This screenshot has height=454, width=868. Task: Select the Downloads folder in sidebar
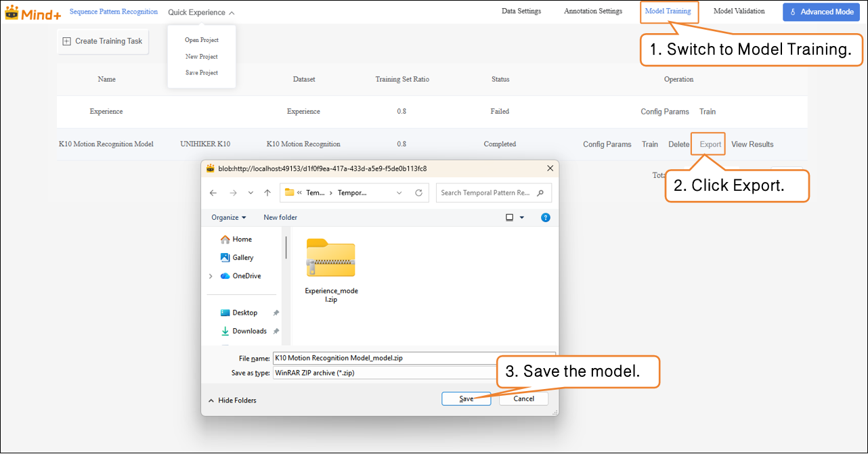tap(248, 331)
